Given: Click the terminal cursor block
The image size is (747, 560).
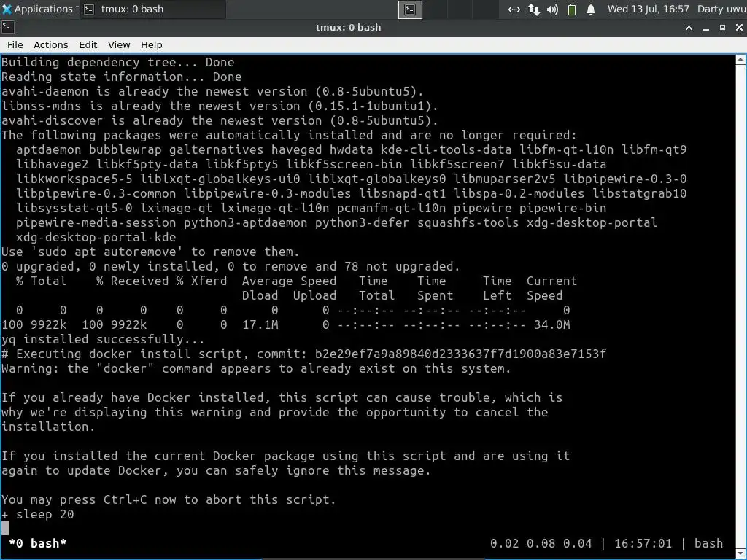Looking at the screenshot, I should (x=5, y=528).
